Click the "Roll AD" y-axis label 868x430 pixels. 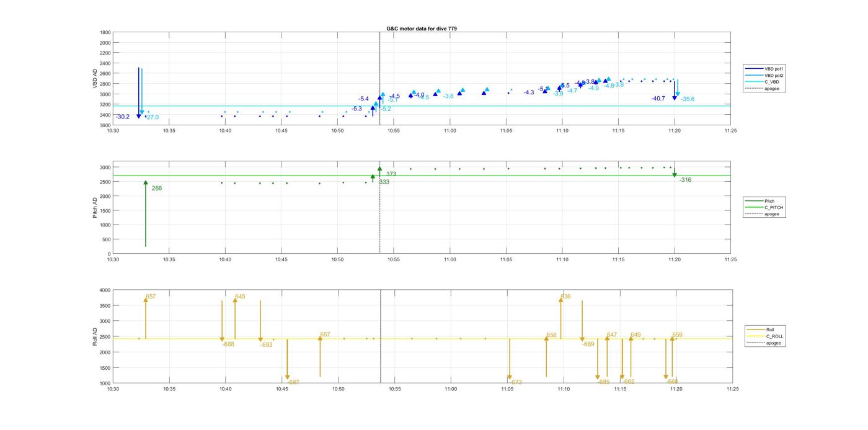[95, 336]
